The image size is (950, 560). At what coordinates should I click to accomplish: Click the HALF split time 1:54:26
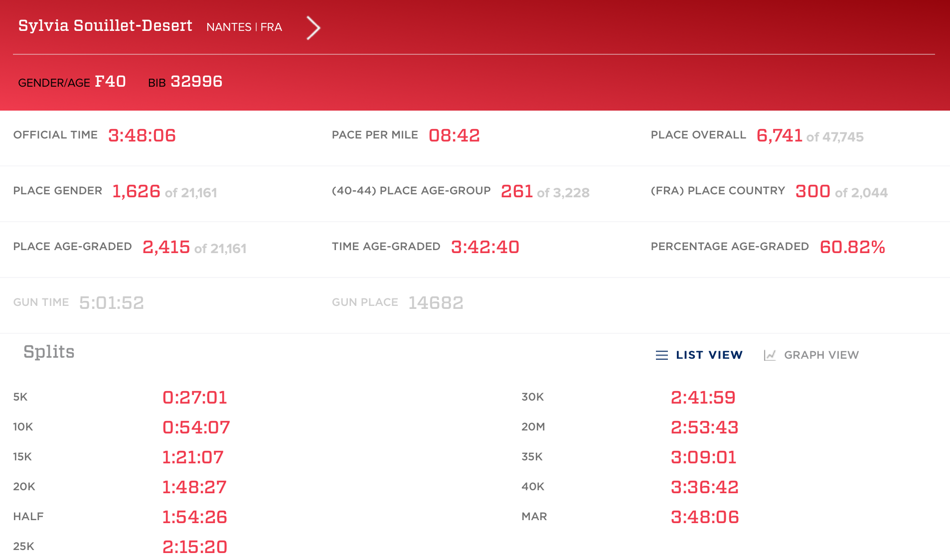pyautogui.click(x=195, y=517)
